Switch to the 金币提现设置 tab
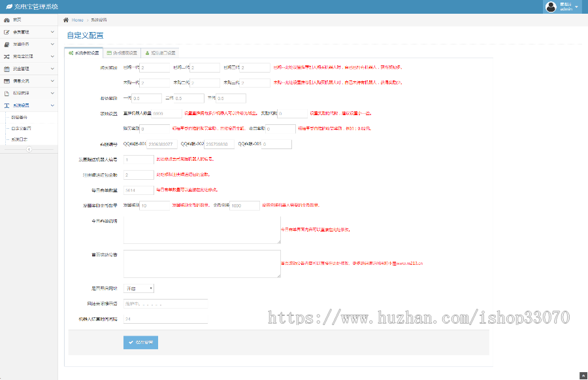588x380 pixels. pos(122,53)
